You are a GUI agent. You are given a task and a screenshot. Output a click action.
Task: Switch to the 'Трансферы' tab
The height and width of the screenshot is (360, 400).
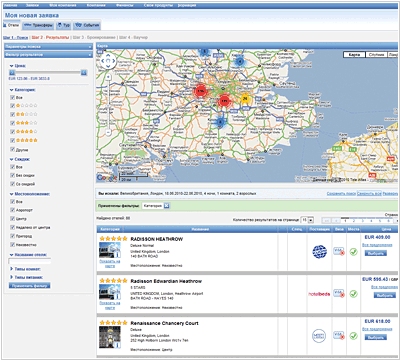pos(38,25)
